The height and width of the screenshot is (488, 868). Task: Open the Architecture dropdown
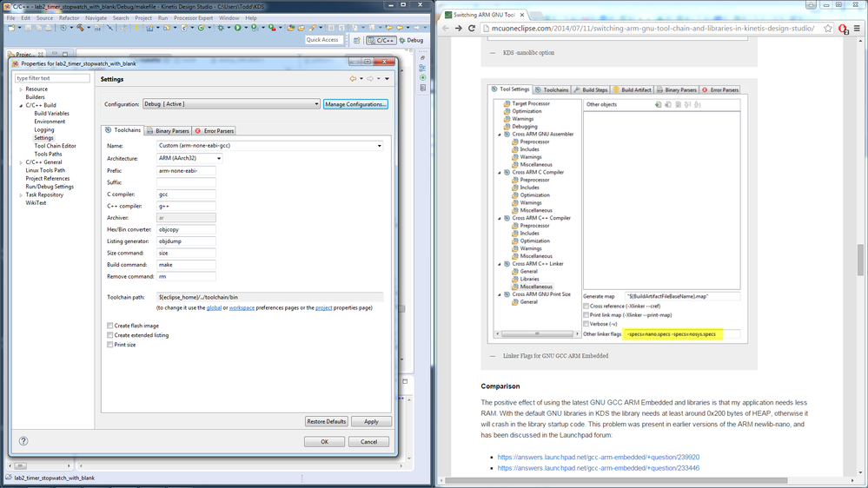tap(189, 158)
